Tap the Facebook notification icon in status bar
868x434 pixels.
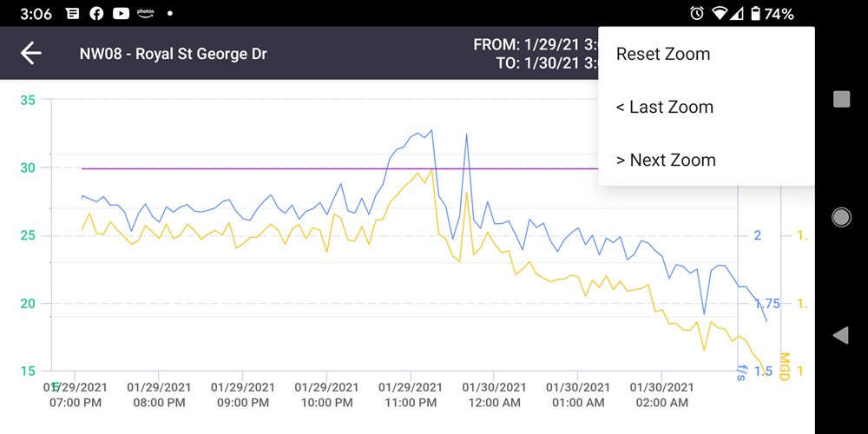(x=96, y=14)
